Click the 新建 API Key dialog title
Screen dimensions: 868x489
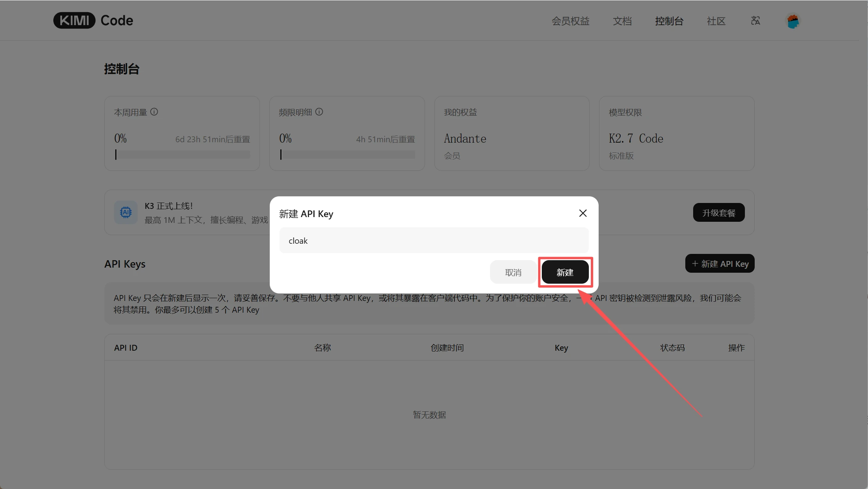coord(306,214)
